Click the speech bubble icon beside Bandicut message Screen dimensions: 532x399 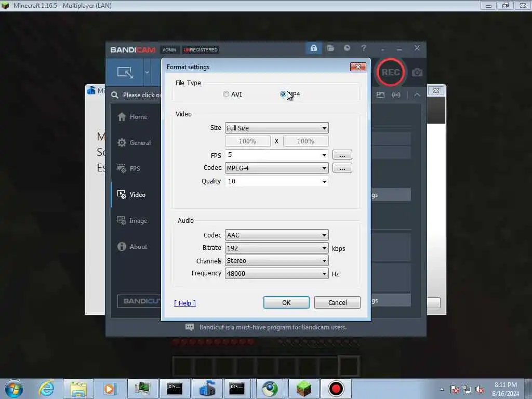190,327
